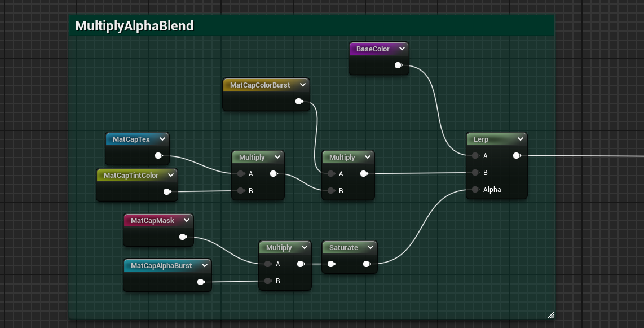Toggle the chevron on the MatCapAlphaBurst node
This screenshot has height=328, width=644.
click(204, 266)
